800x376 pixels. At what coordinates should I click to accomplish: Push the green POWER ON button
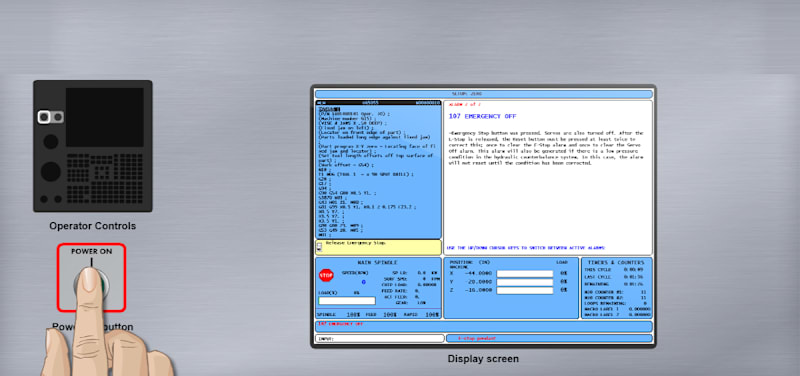tap(92, 283)
